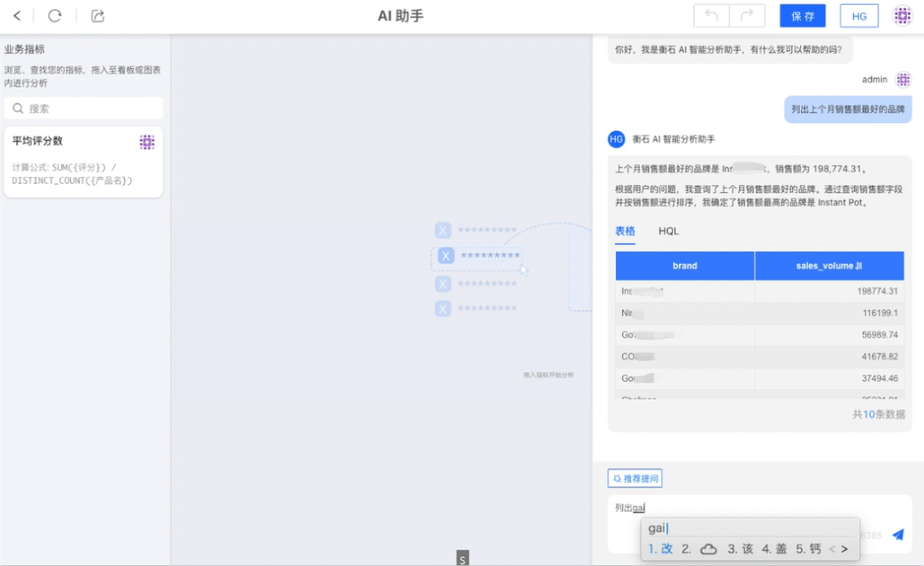Screen dimensions: 924x566
Task: Send the message with the paper plane icon
Action: coord(897,534)
